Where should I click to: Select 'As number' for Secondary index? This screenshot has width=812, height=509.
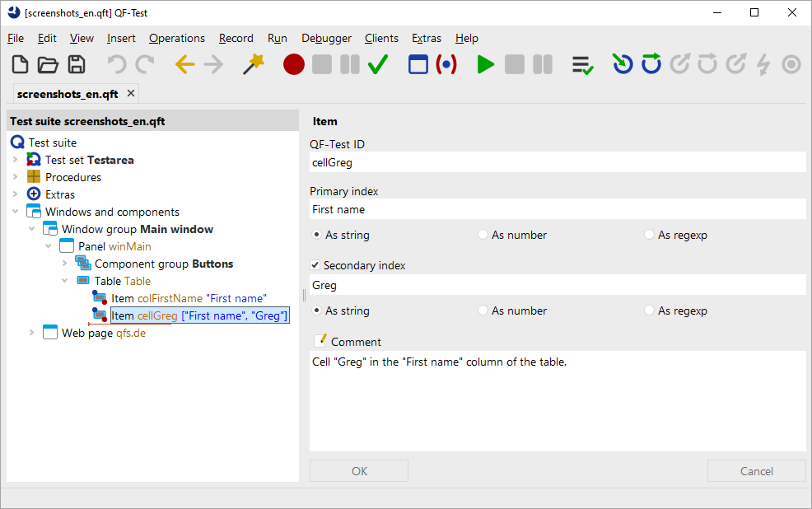(512, 311)
